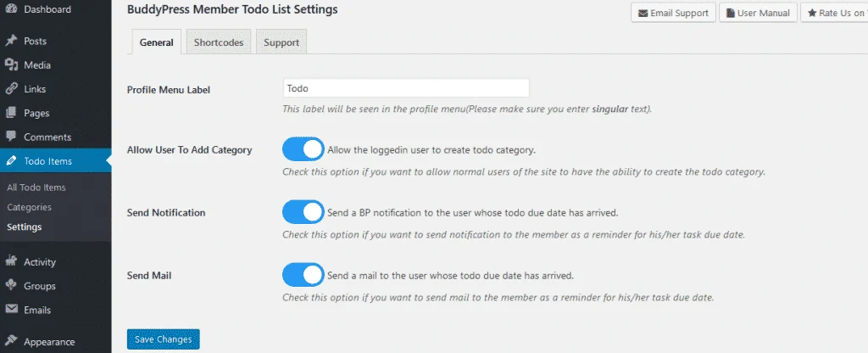Click the Comments speech bubble icon
This screenshot has width=868, height=353.
(11, 137)
